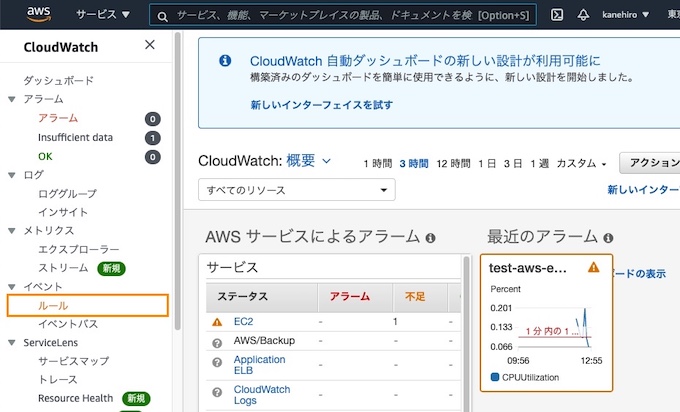Click the info icon in the banner
This screenshot has width=680, height=412.
(x=225, y=61)
